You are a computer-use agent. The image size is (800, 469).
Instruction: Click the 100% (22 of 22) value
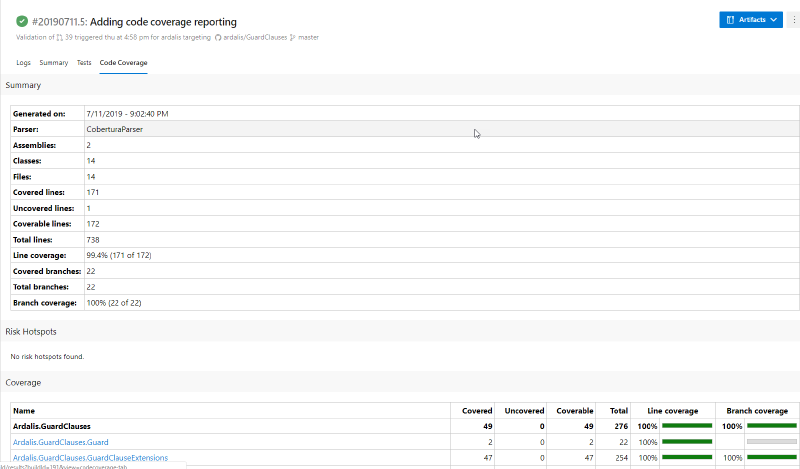(114, 303)
